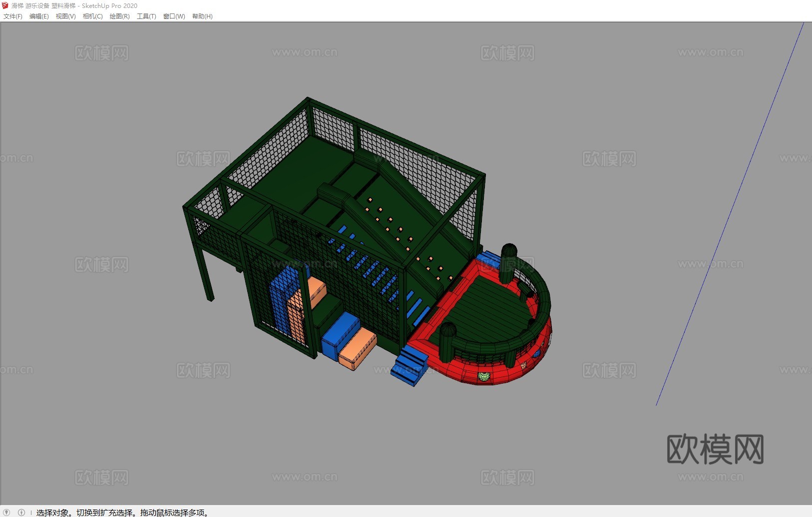812x517 pixels.
Task: Click the credits person icon in status bar
Action: 21,512
